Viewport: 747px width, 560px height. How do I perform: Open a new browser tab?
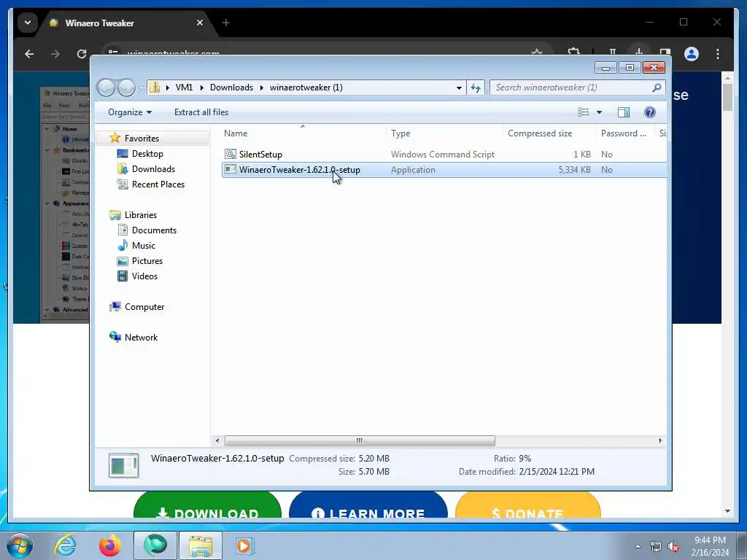(226, 23)
